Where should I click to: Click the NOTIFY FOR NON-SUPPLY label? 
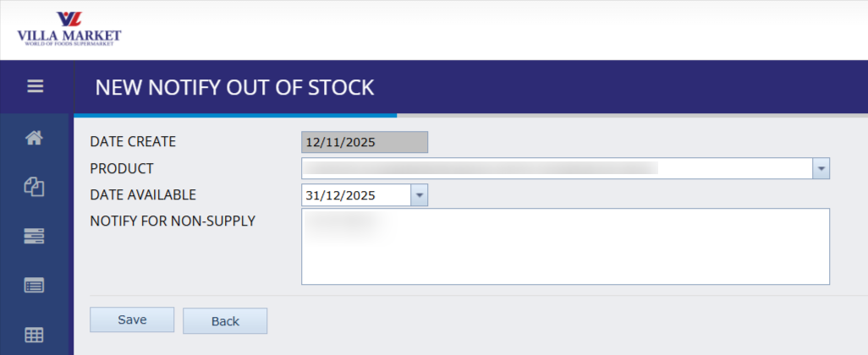[x=173, y=221]
